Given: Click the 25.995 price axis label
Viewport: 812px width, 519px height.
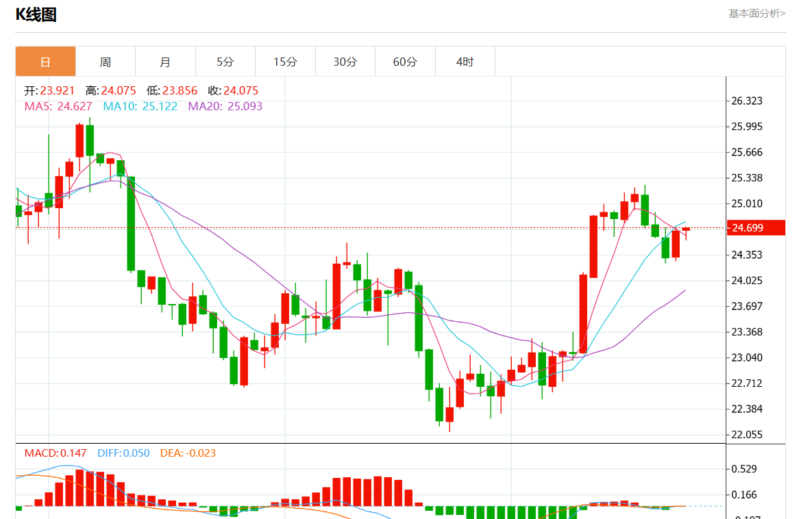Looking at the screenshot, I should [x=747, y=126].
